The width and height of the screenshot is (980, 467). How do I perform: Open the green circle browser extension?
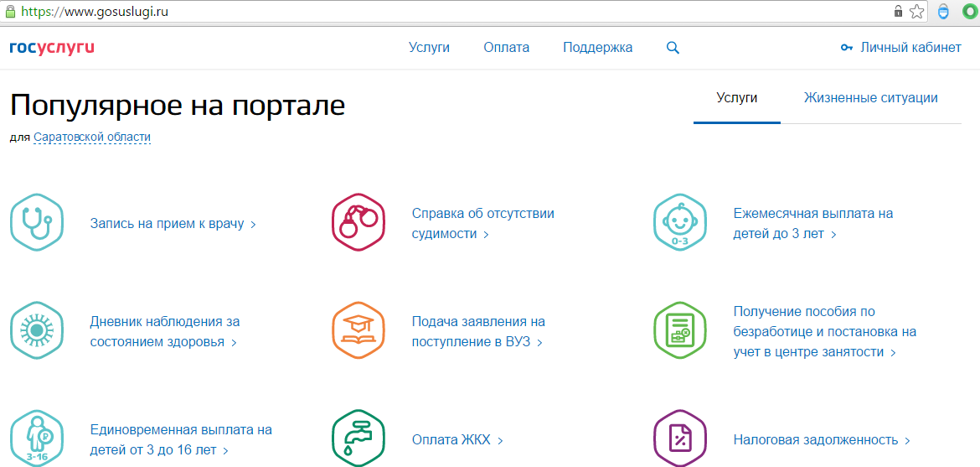coord(969,12)
